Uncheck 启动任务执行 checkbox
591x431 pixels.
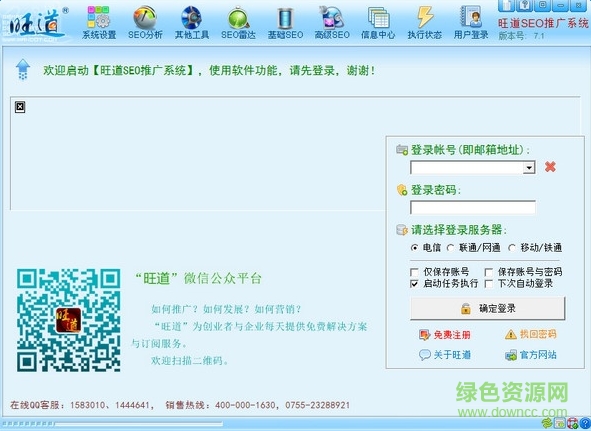click(444, 284)
